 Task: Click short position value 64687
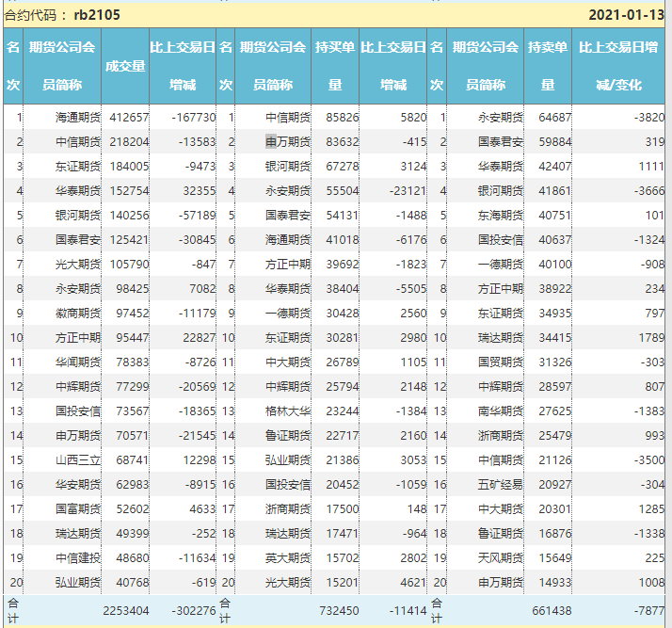(x=555, y=117)
